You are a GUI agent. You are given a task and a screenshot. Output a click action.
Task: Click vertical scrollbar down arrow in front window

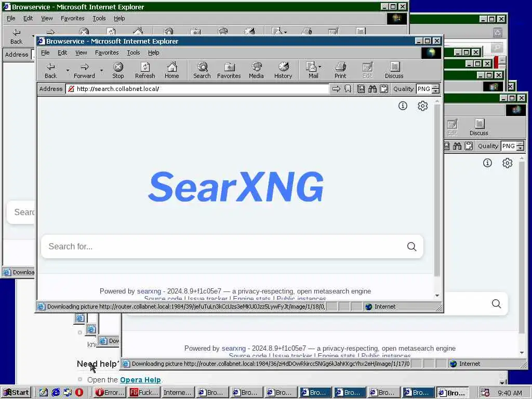(x=437, y=296)
